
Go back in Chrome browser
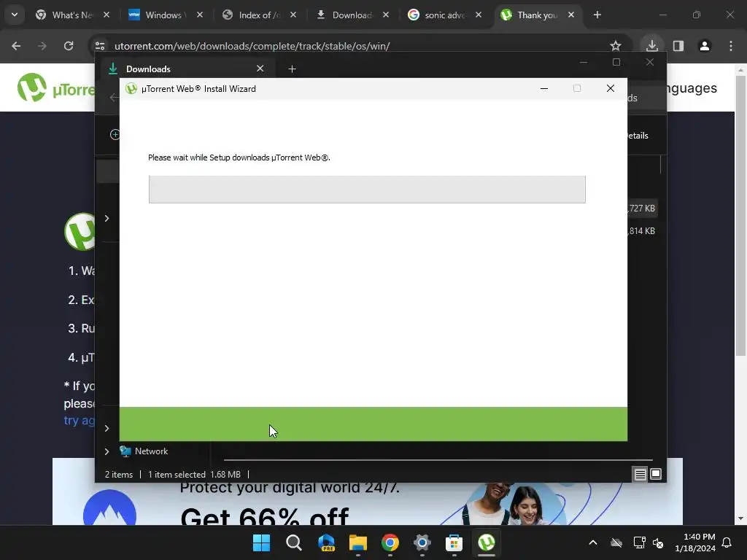(16, 46)
